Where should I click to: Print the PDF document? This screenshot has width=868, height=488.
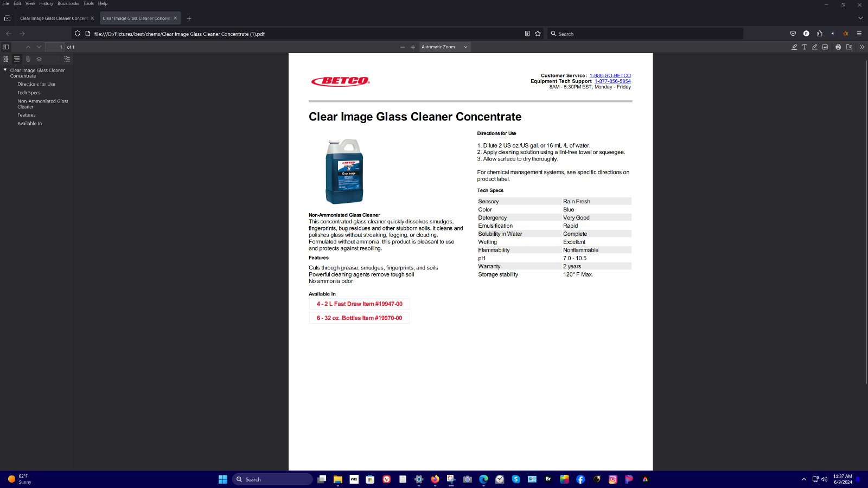838,47
